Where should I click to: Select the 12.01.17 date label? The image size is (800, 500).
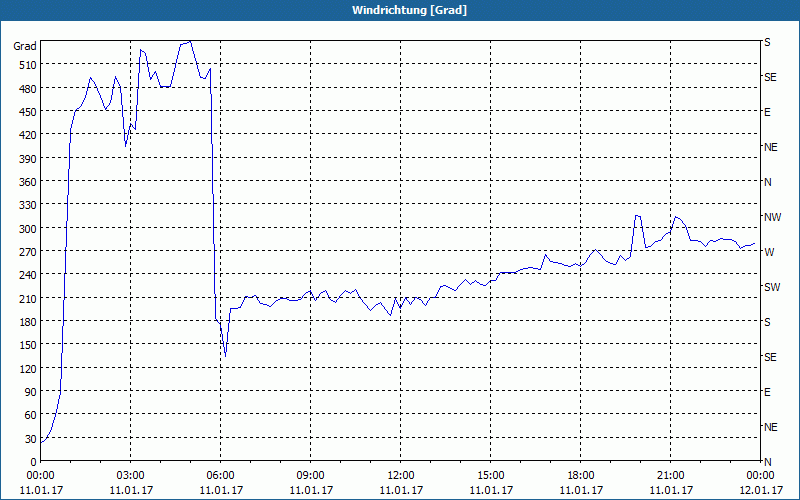pyautogui.click(x=760, y=490)
